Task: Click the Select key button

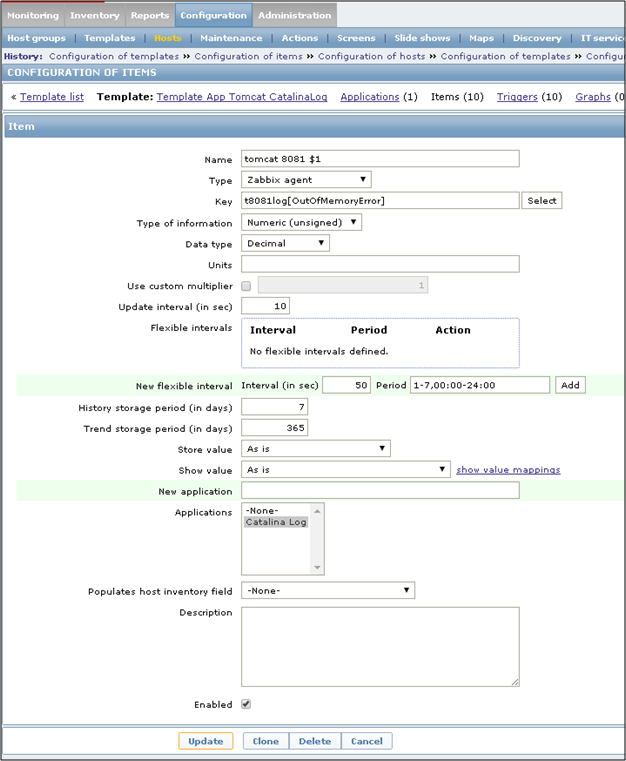Action: coord(542,200)
